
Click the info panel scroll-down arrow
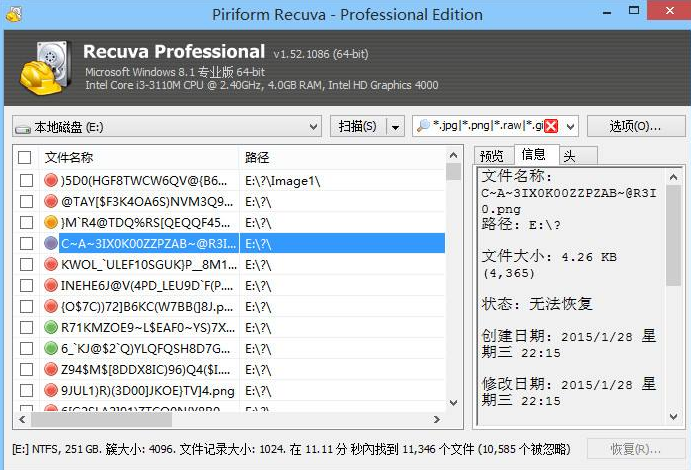pos(673,416)
